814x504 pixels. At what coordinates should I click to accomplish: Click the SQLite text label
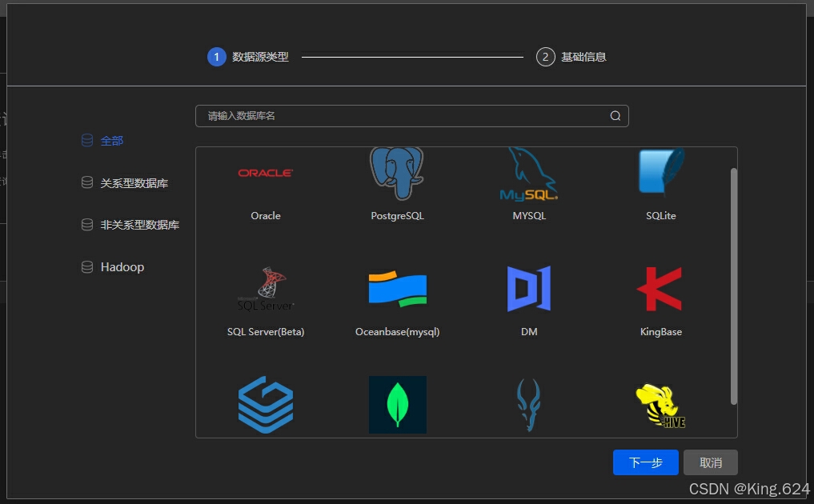661,215
